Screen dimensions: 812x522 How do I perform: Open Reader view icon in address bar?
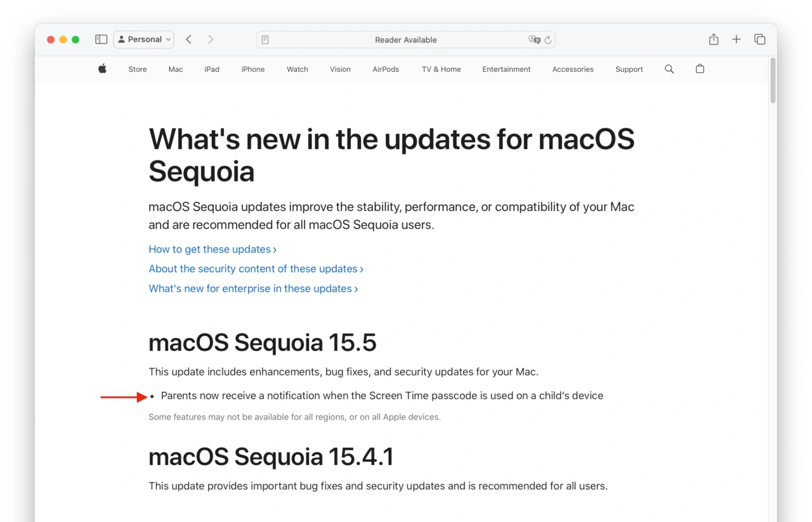(x=265, y=40)
